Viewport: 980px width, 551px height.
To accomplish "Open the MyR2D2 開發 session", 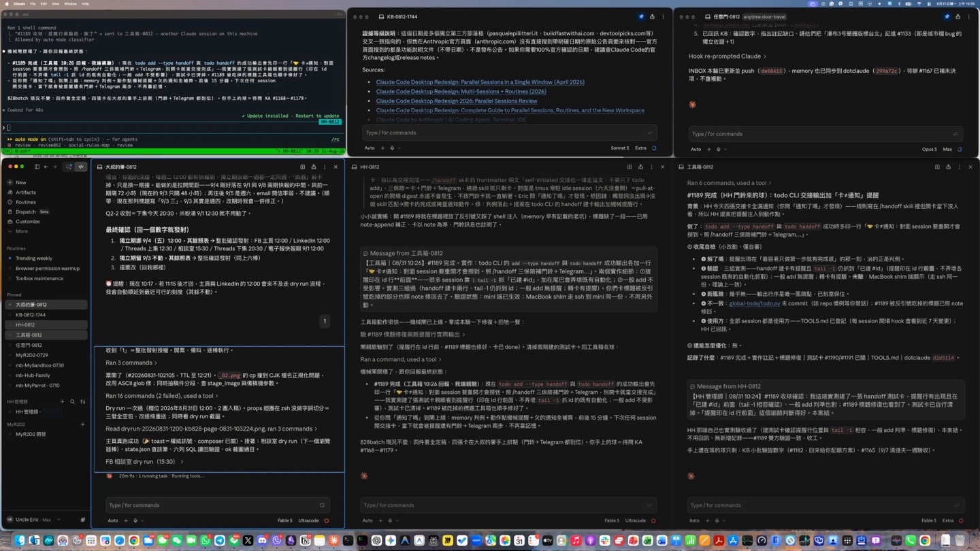I will tap(31, 434).
